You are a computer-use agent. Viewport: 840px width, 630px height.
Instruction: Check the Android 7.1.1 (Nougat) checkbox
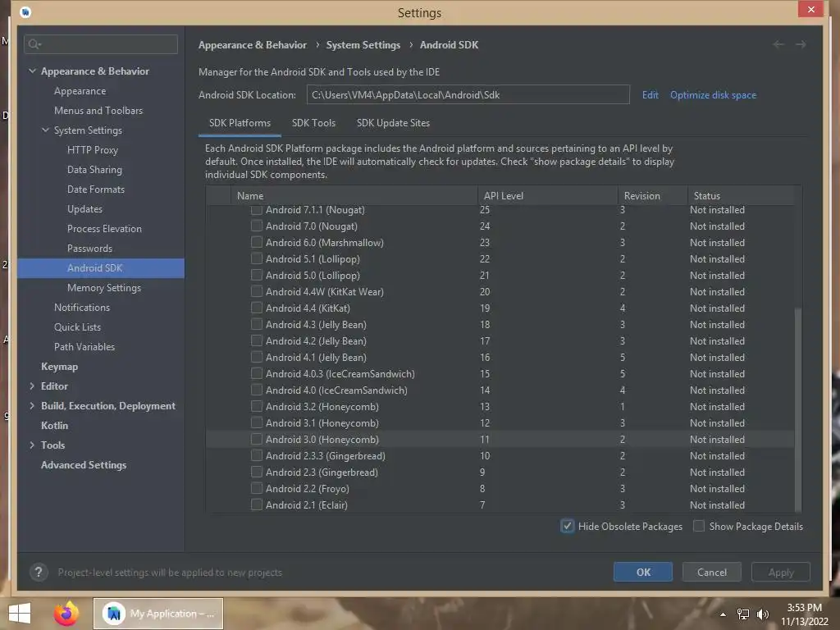[257, 209]
